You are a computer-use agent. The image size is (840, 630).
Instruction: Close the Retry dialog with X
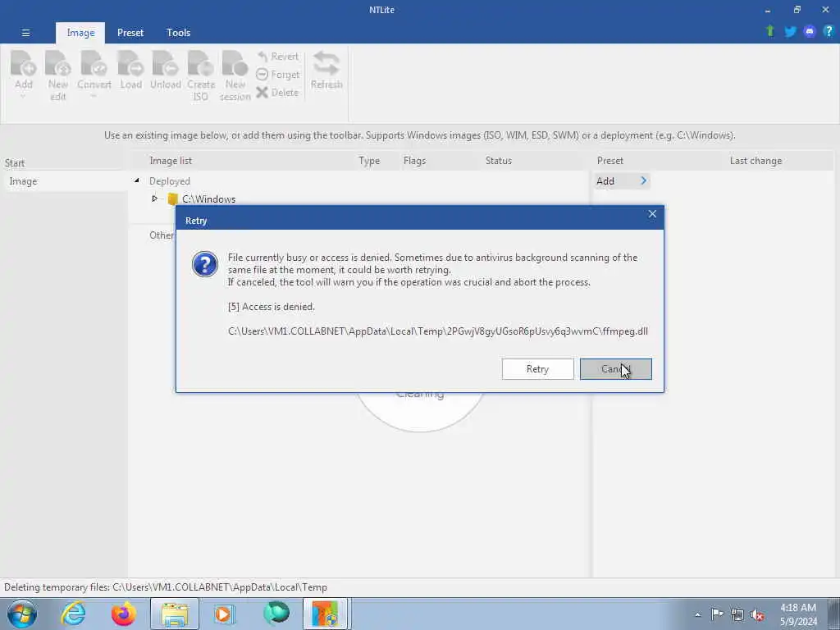click(652, 214)
